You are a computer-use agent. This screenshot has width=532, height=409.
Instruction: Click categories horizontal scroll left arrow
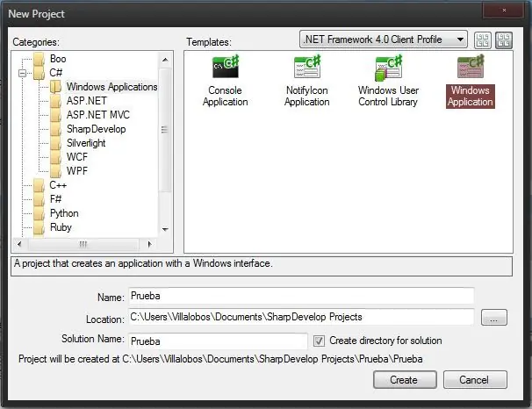(x=19, y=244)
